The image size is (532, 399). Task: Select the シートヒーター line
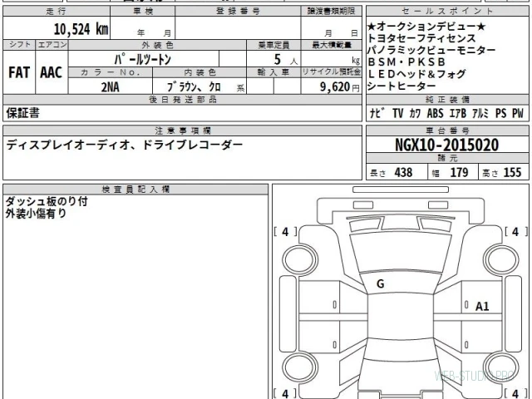(401, 86)
